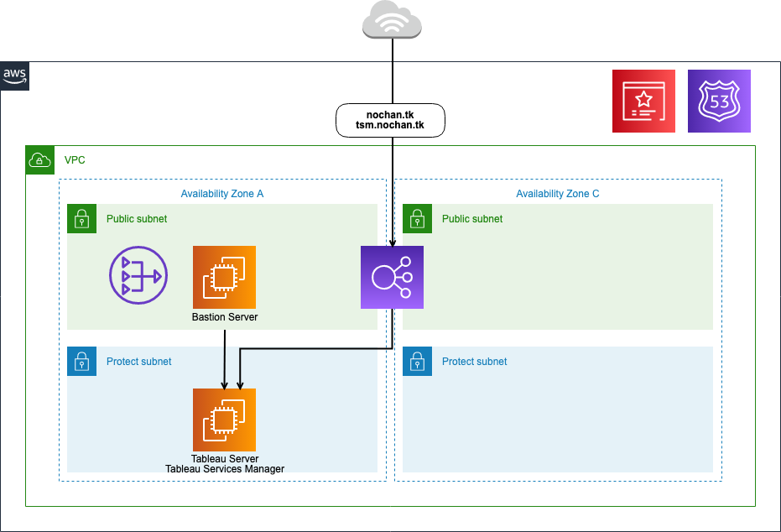The image size is (781, 532).
Task: Select the VPC text label
Action: [74, 159]
